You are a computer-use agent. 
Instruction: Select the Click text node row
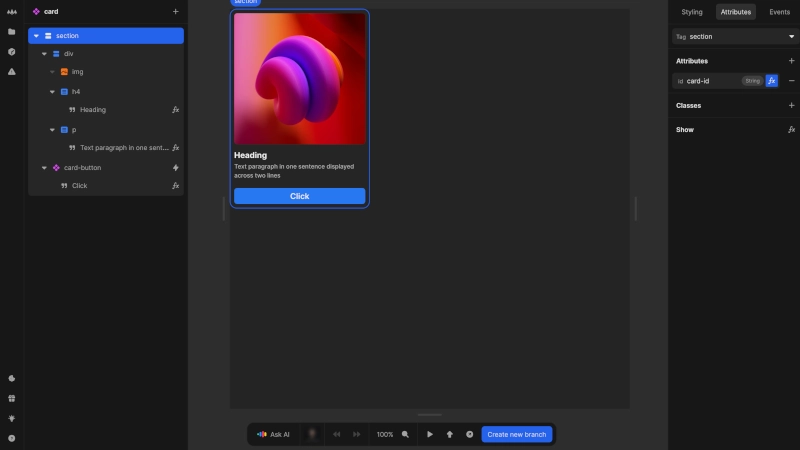[x=106, y=186]
